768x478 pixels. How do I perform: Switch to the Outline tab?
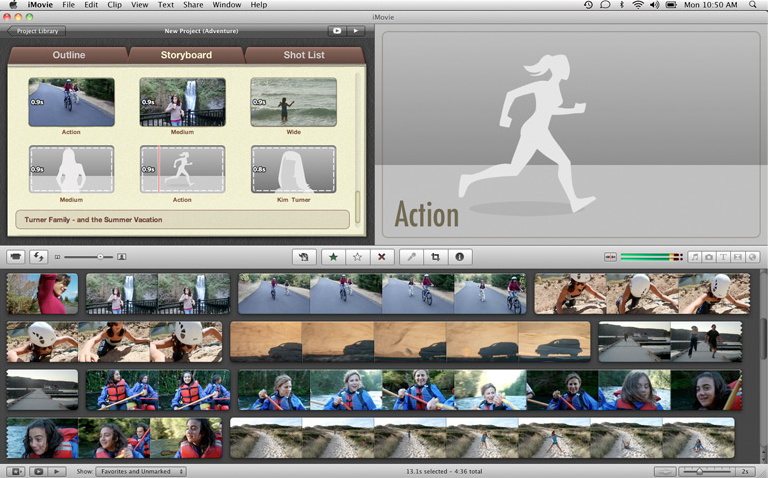pyautogui.click(x=69, y=55)
